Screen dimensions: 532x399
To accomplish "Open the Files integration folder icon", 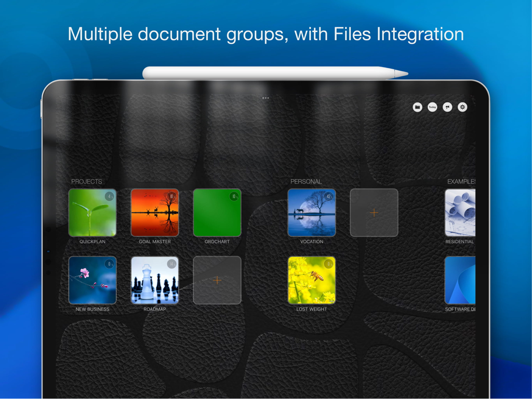I will coord(417,107).
